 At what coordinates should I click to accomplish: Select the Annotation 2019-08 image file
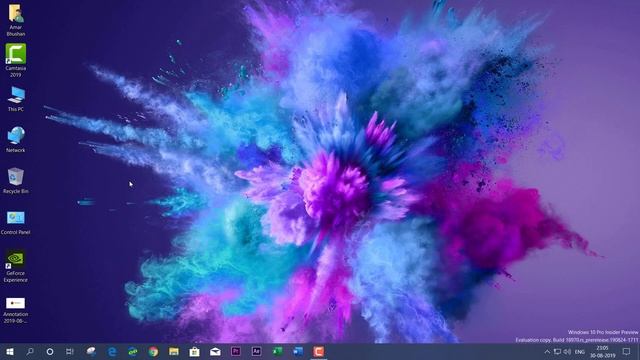point(16,310)
